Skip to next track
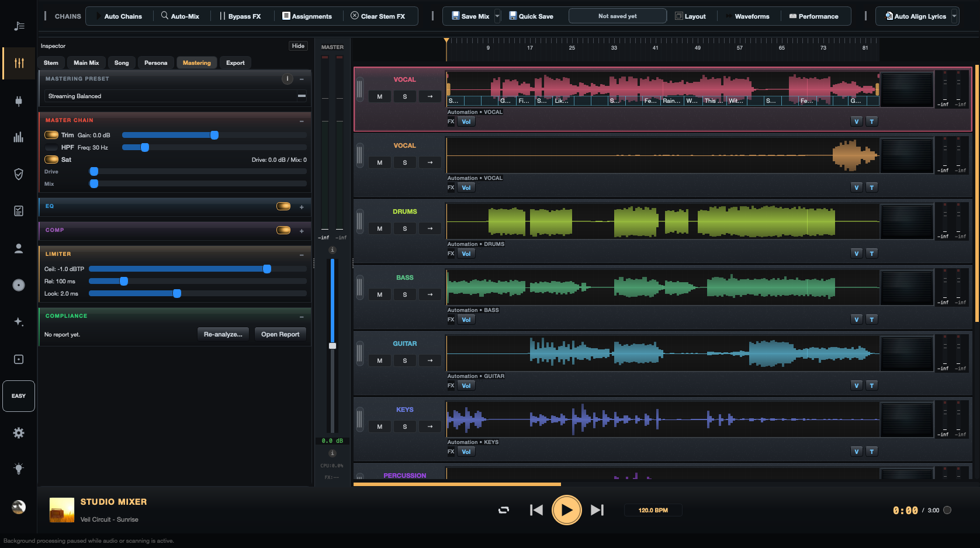 click(x=597, y=510)
